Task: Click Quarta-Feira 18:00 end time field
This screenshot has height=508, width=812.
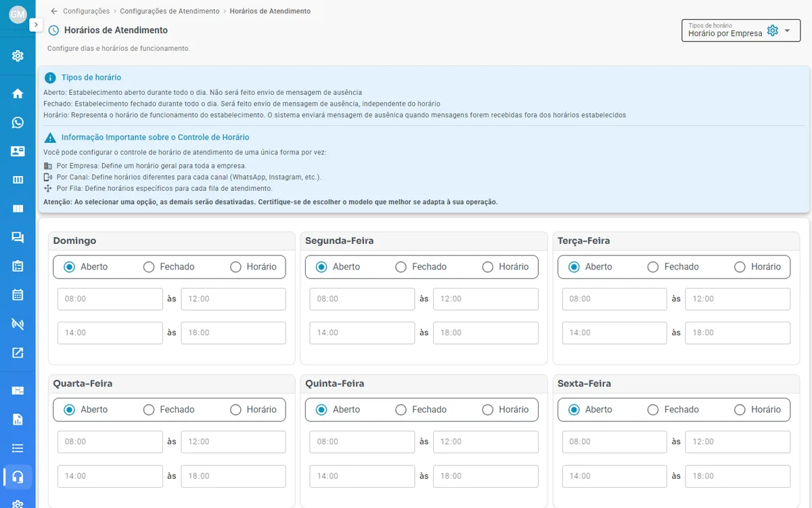Action: 233,475
